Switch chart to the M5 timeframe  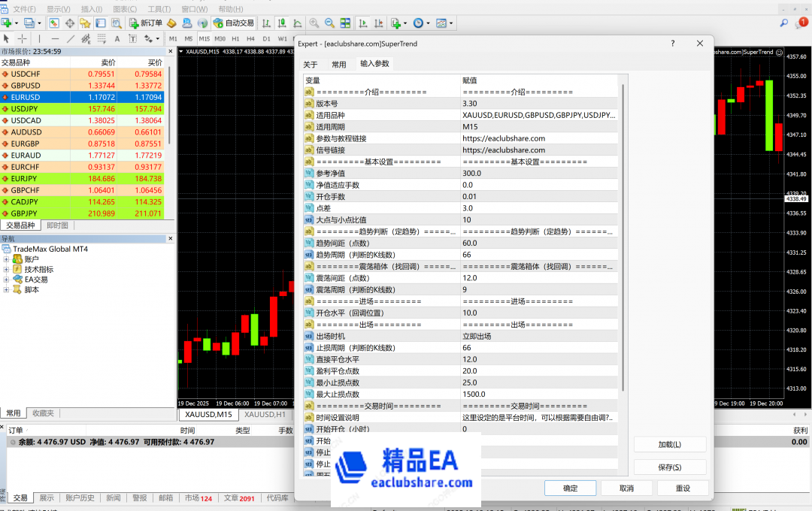point(188,38)
